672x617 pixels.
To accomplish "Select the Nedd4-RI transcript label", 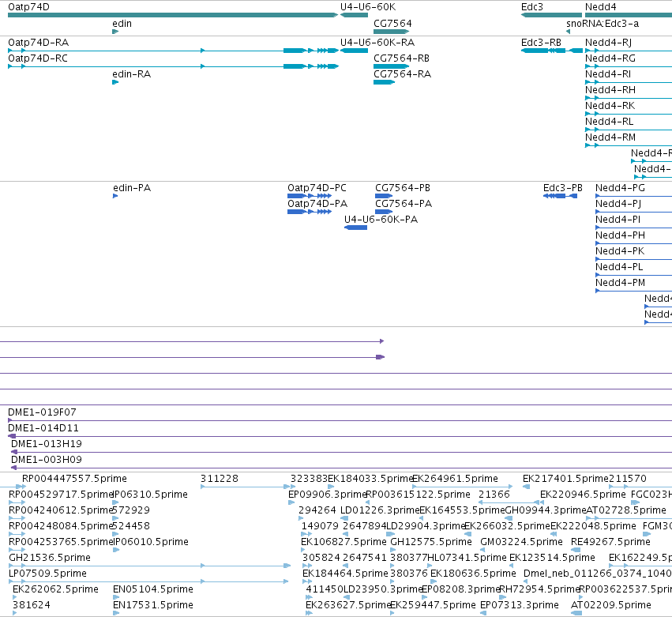I will (x=608, y=74).
